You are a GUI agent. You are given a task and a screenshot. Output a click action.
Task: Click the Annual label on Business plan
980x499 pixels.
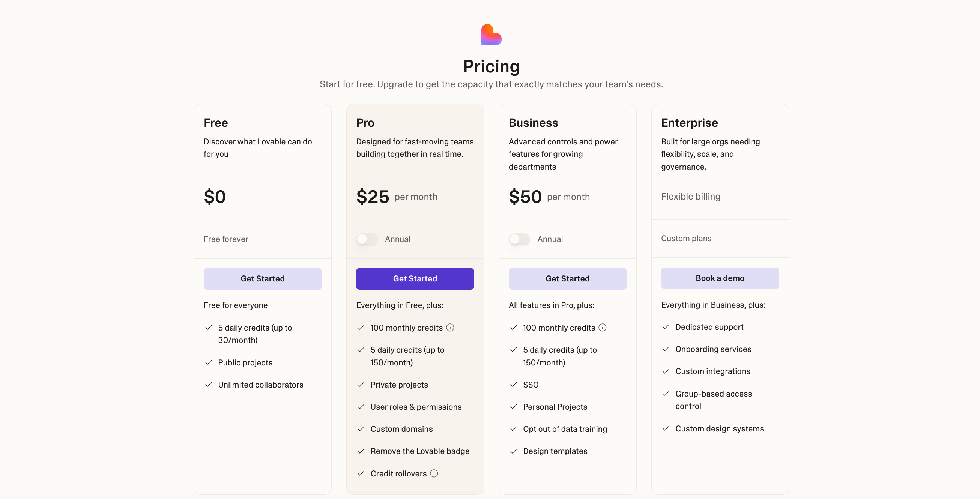[550, 239]
